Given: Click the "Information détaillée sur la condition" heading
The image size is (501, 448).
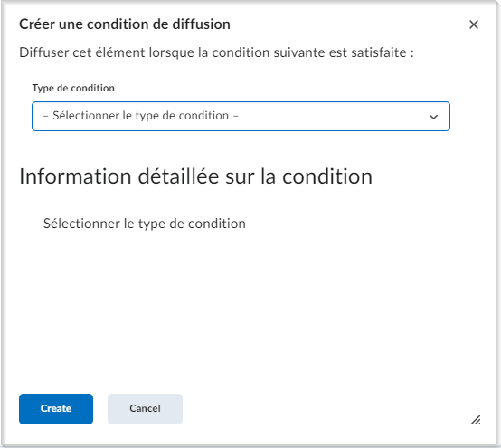Looking at the screenshot, I should pyautogui.click(x=195, y=176).
